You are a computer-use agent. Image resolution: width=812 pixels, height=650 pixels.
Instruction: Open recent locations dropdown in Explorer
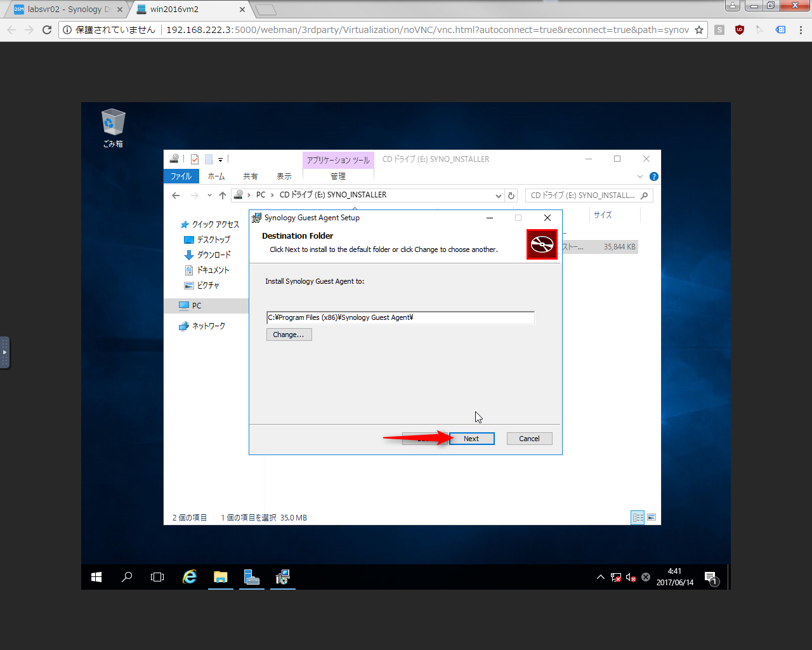coord(209,196)
